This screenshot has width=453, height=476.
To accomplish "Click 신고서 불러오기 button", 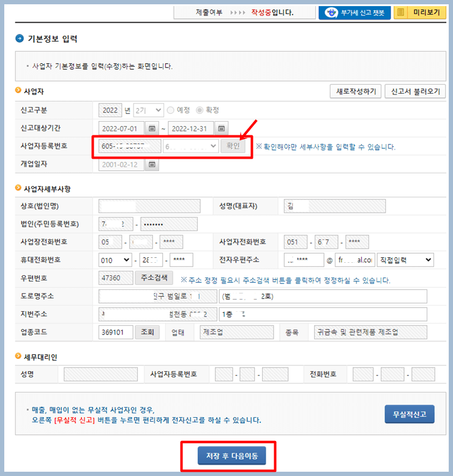I will [x=415, y=91].
